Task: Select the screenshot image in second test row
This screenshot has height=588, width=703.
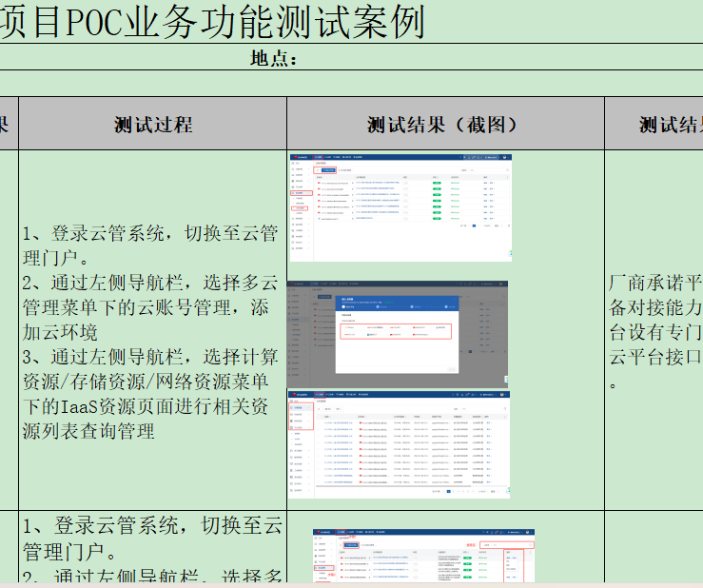Action: 423,557
